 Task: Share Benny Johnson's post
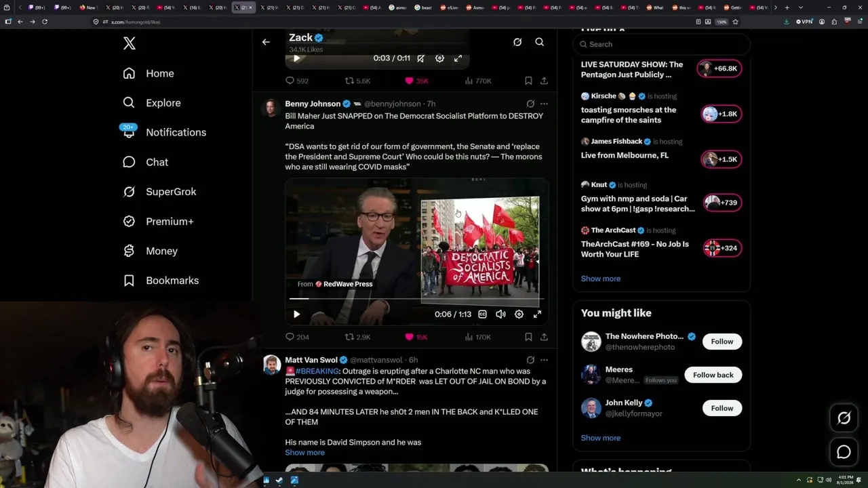[544, 337]
